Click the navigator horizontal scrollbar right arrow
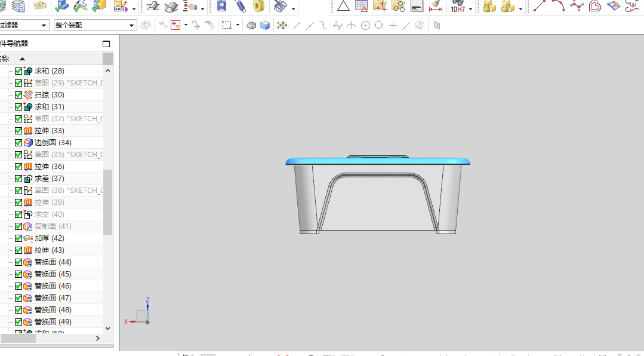The width and height of the screenshot is (644, 356). click(x=98, y=338)
